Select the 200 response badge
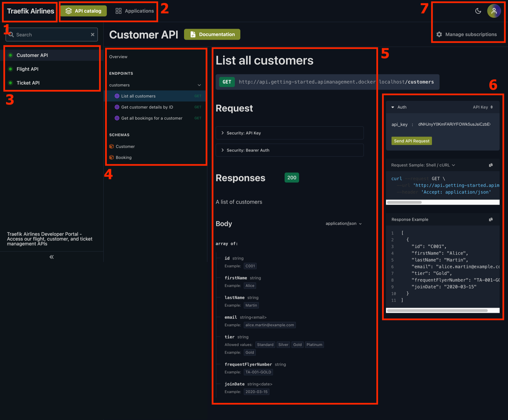This screenshot has height=420, width=508. tap(292, 178)
